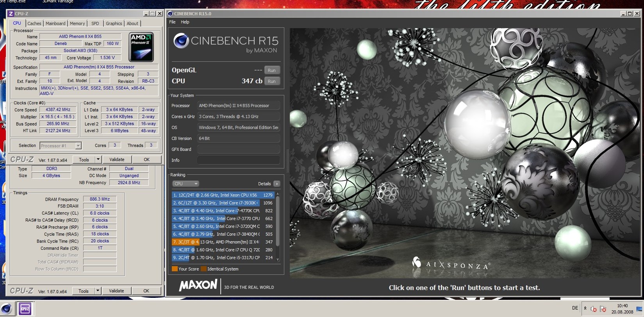Click the AMD Phenom II logo image

point(141,47)
